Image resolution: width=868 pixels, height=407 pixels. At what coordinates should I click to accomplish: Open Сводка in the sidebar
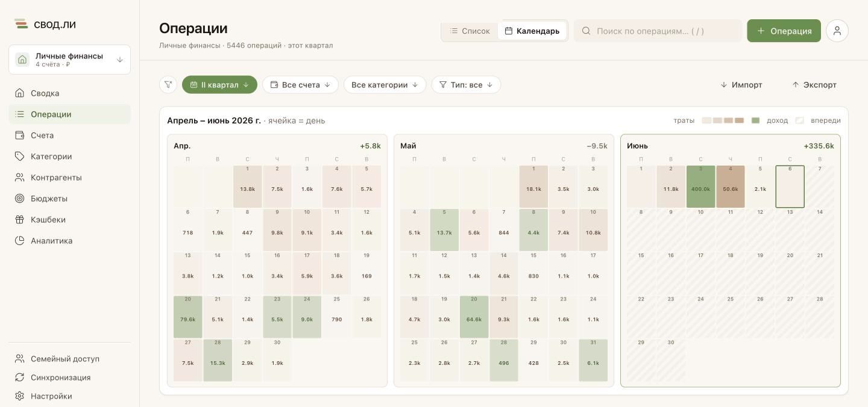[x=69, y=93]
